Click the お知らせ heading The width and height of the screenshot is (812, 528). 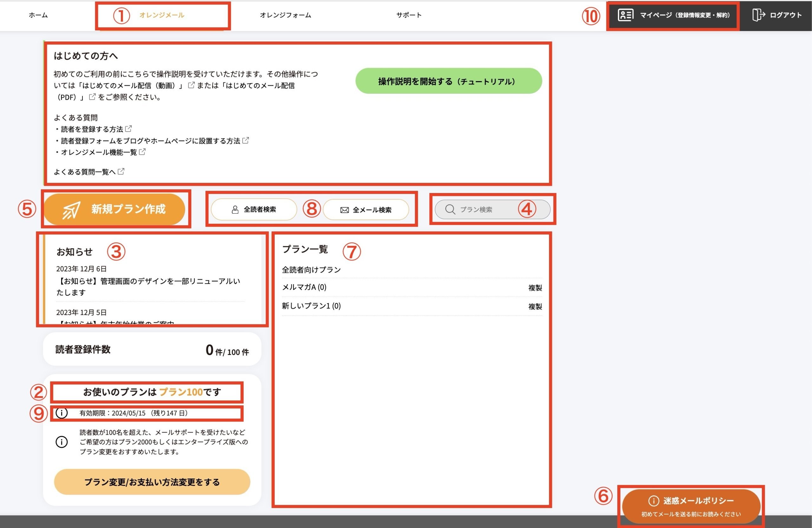(74, 252)
